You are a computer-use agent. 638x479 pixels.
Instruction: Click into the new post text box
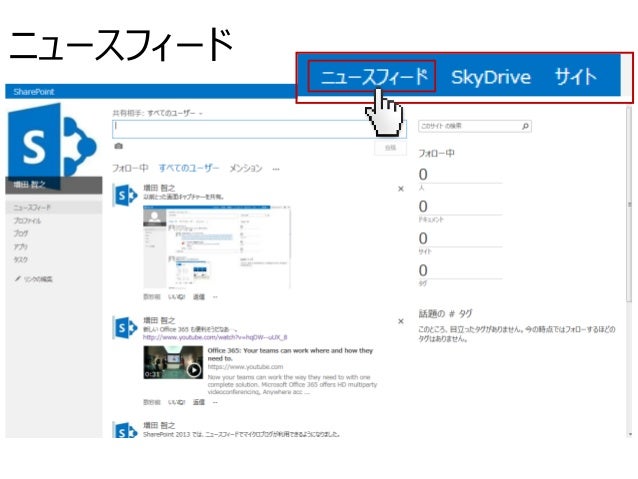click(259, 129)
